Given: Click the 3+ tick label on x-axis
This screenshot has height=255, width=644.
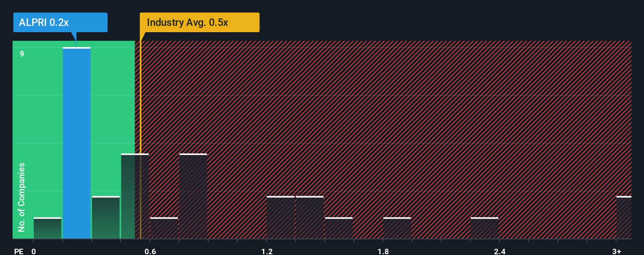Looking at the screenshot, I should coord(617,251).
